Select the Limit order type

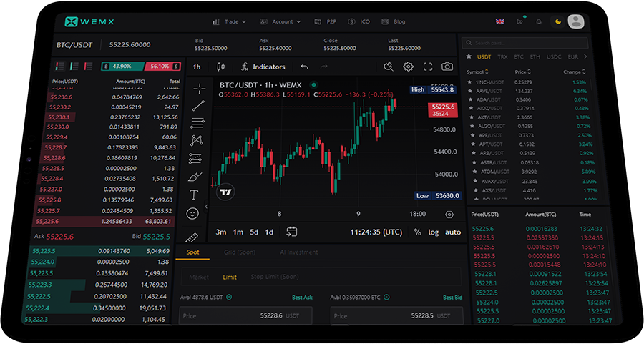click(x=230, y=277)
